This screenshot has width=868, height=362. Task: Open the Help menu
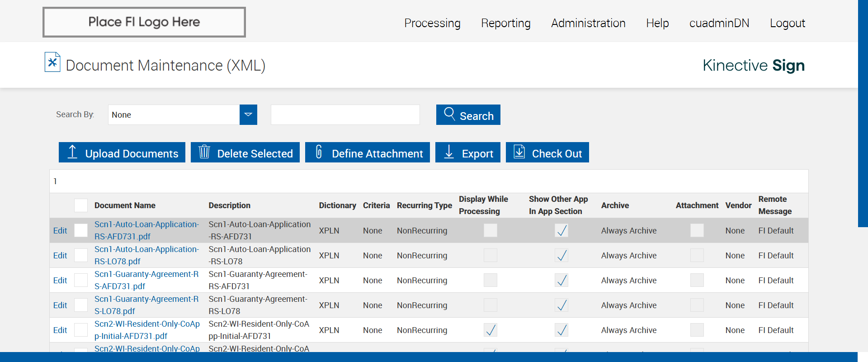click(657, 23)
